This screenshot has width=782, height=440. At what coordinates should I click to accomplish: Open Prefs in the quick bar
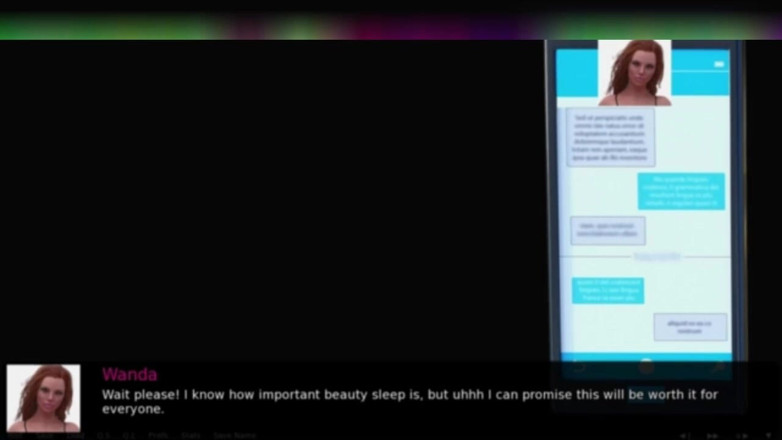coord(158,436)
